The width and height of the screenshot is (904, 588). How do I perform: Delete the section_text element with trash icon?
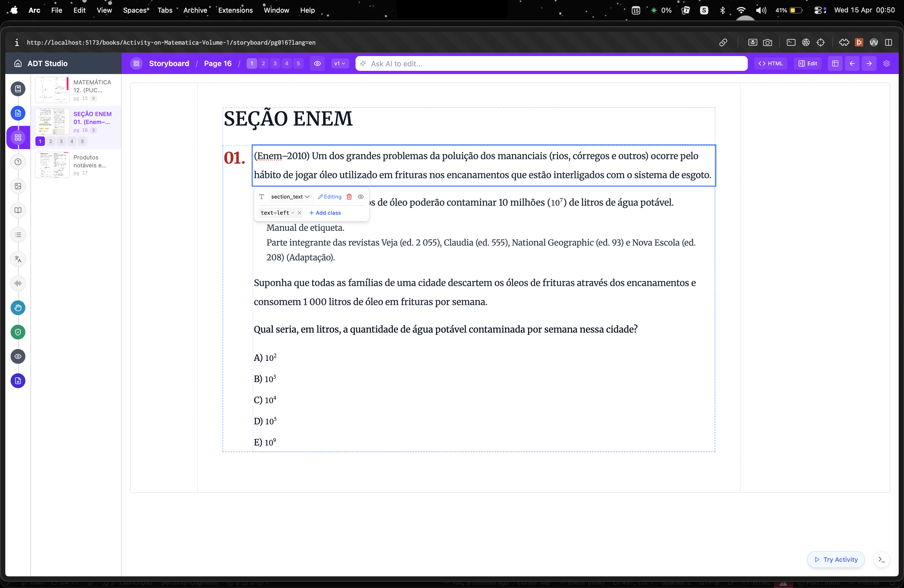click(349, 197)
